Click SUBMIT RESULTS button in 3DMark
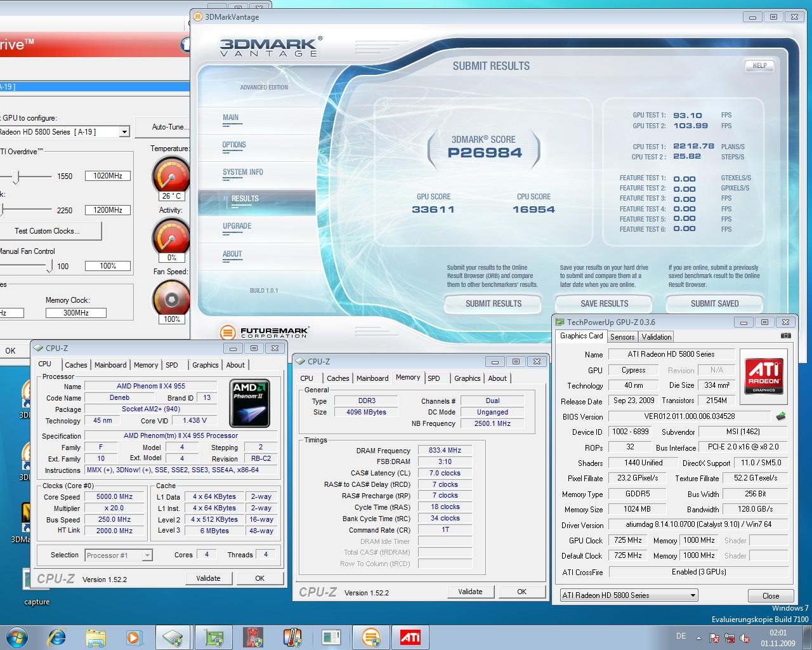 coord(494,303)
